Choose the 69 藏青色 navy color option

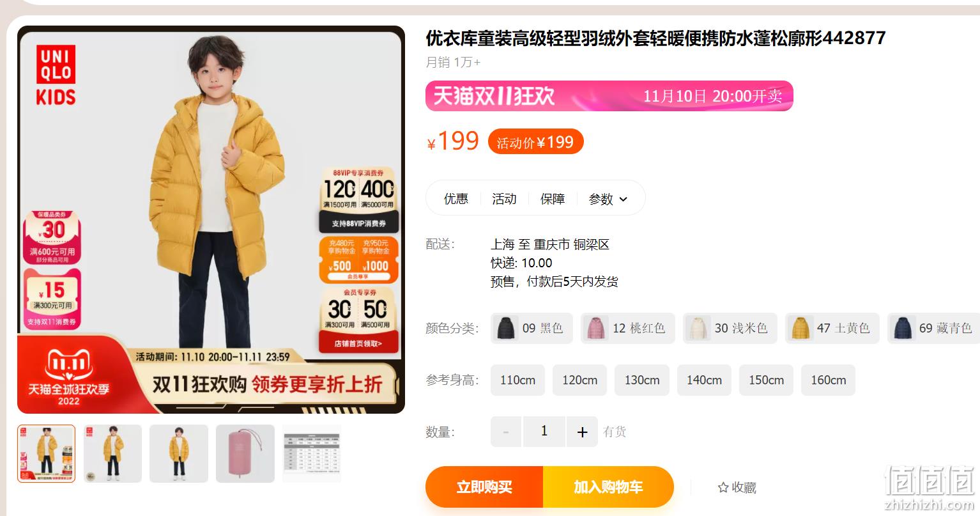pyautogui.click(x=933, y=329)
